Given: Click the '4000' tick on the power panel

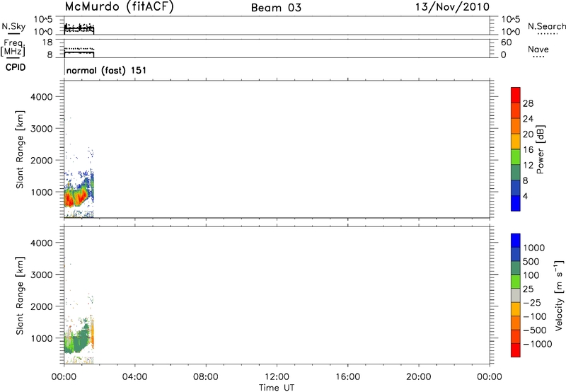Looking at the screenshot, I should point(42,97).
